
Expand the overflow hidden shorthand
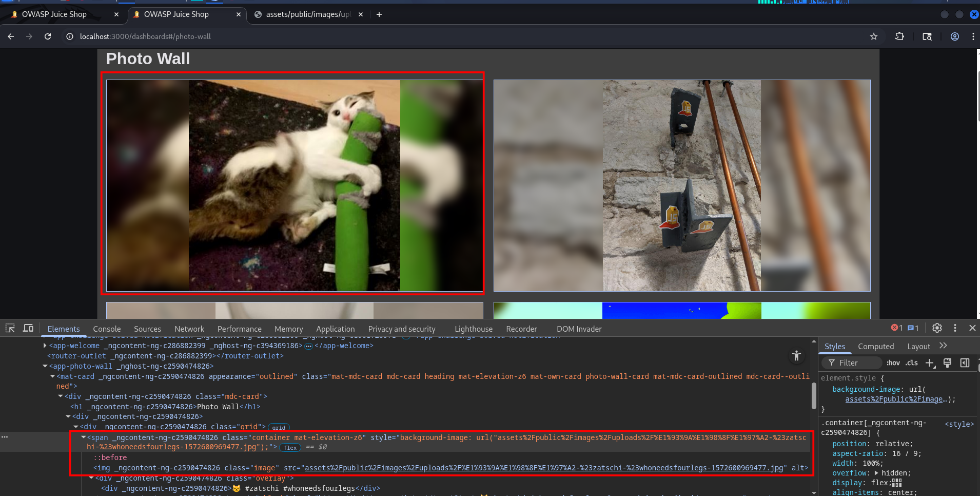pos(876,473)
